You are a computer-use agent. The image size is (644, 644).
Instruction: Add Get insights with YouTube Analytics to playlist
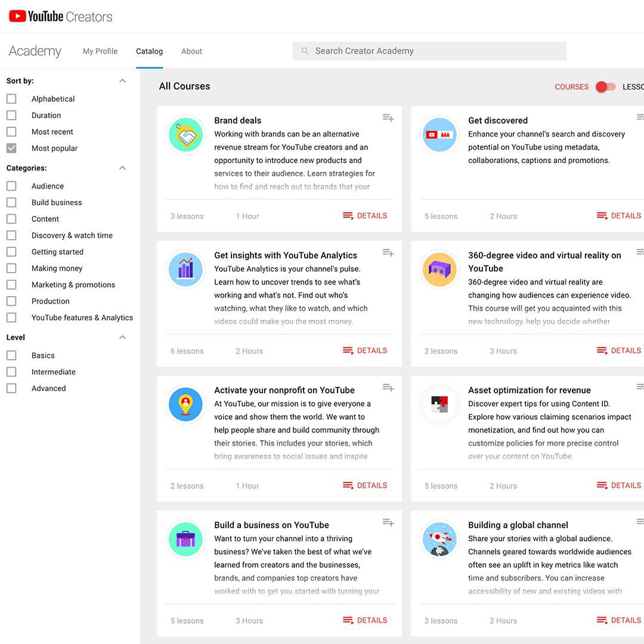click(x=388, y=253)
